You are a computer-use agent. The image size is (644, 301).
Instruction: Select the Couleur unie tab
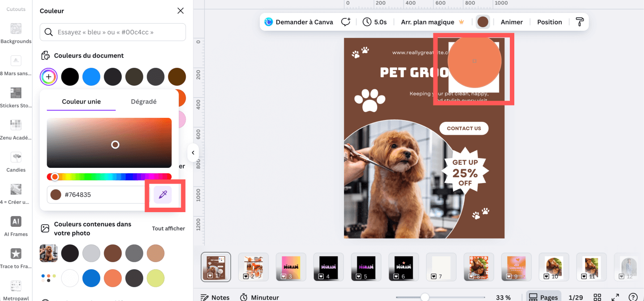pyautogui.click(x=80, y=101)
